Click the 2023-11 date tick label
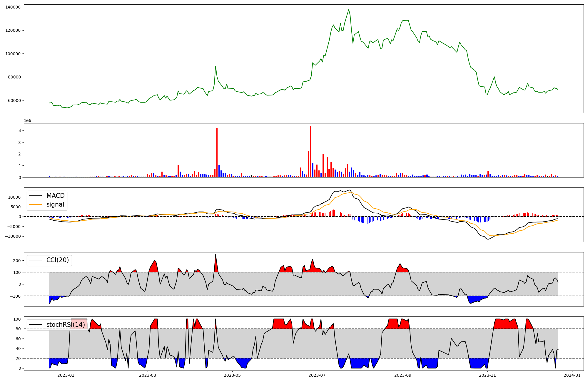 487,375
